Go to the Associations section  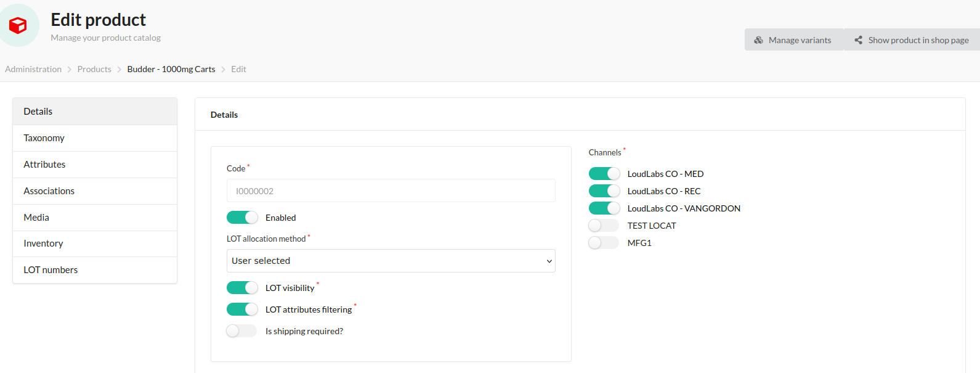(x=49, y=191)
